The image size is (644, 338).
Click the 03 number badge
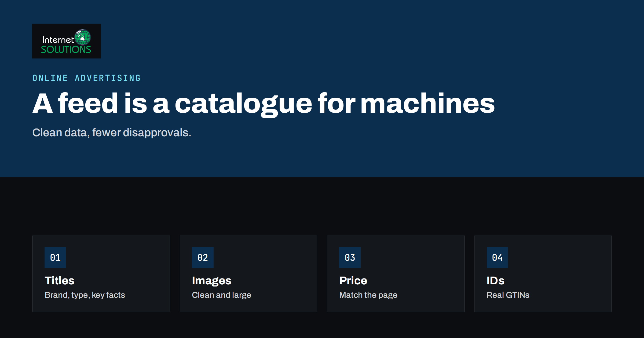click(x=350, y=258)
